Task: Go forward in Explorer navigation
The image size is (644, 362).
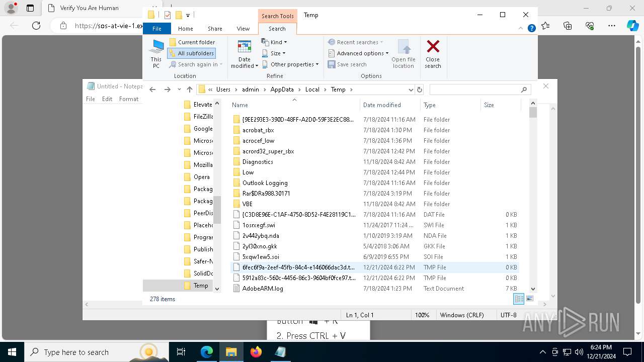Action: 168,89
